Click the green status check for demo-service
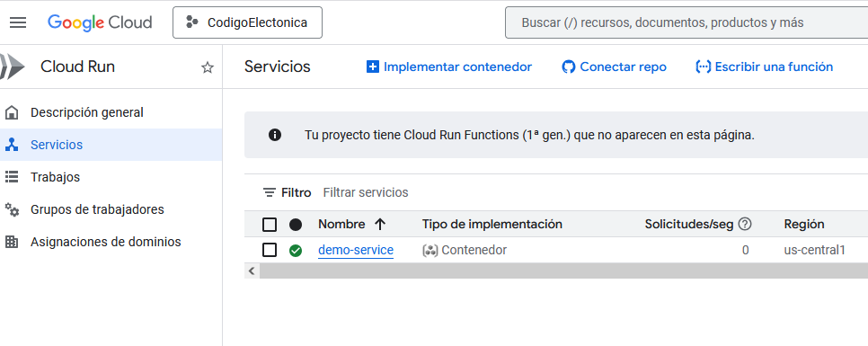868x346 pixels. (x=296, y=251)
